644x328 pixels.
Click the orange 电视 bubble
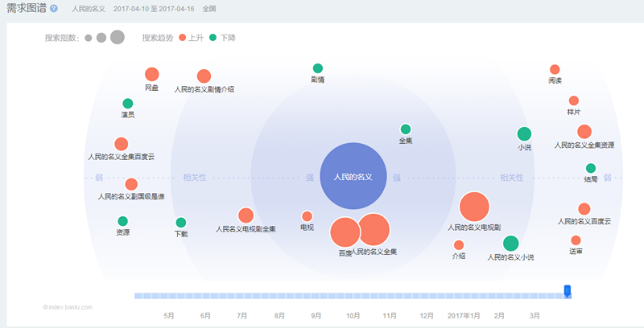tap(307, 216)
